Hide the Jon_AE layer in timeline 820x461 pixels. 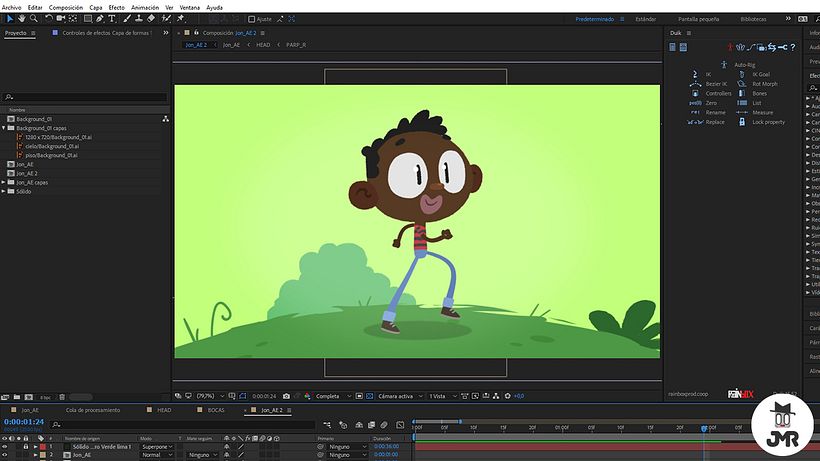tap(5, 455)
